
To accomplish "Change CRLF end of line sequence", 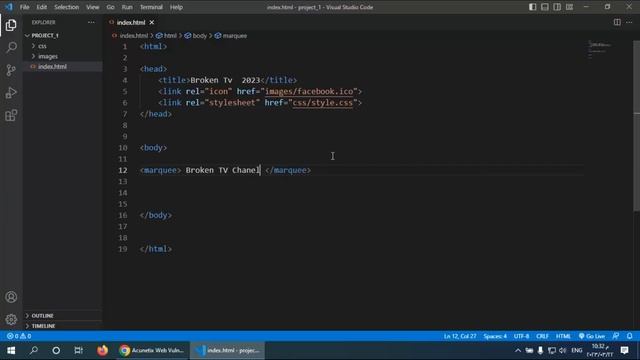I will tap(542, 336).
